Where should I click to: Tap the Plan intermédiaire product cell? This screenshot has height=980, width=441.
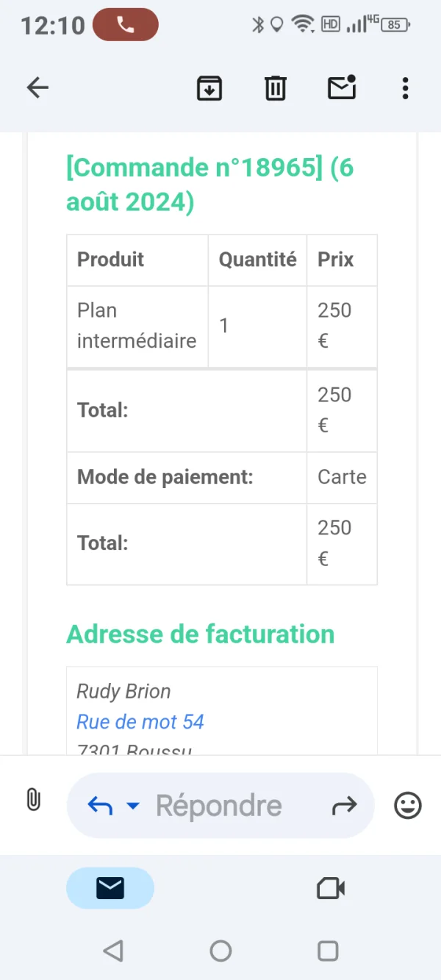[137, 326]
